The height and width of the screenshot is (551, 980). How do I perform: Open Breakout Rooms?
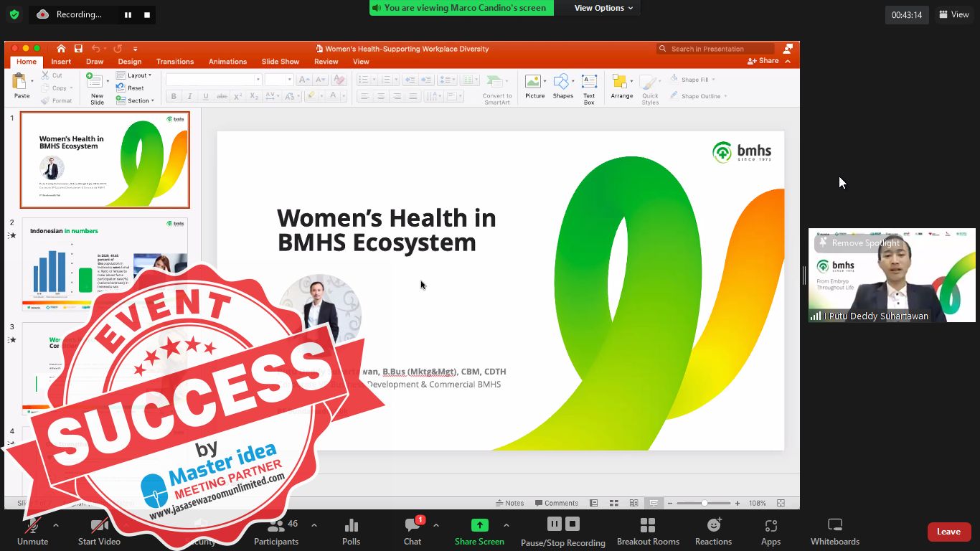tap(648, 532)
